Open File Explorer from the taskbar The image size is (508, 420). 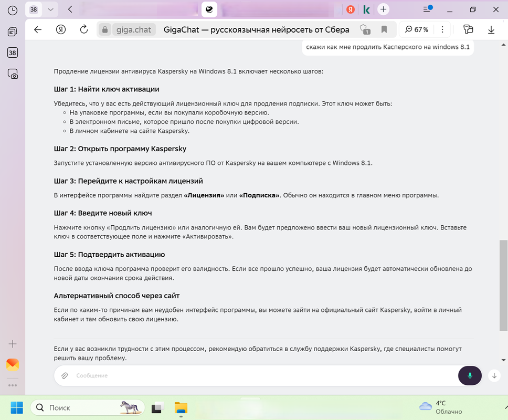pyautogui.click(x=181, y=408)
